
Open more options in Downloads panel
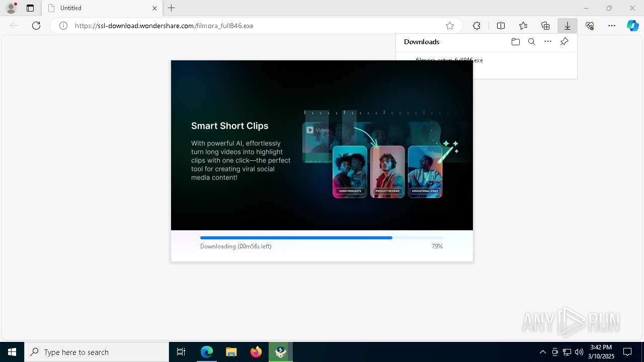click(548, 42)
